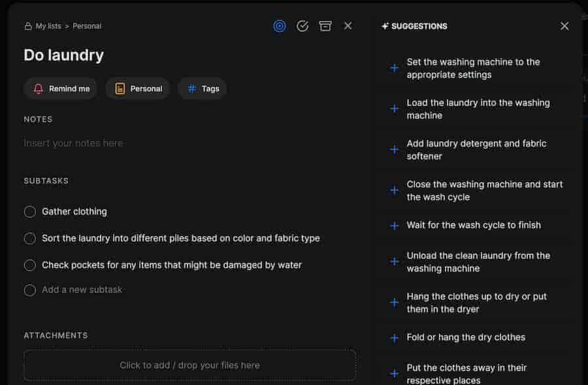Go to My lists in breadcrumb
Viewport: 588px width, 385px height.
[x=48, y=26]
